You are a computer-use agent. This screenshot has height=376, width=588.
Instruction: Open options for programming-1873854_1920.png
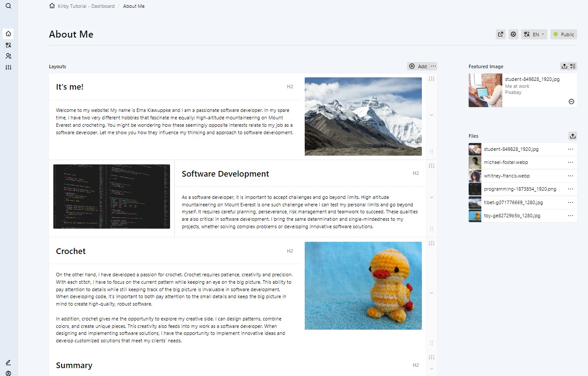(x=571, y=189)
